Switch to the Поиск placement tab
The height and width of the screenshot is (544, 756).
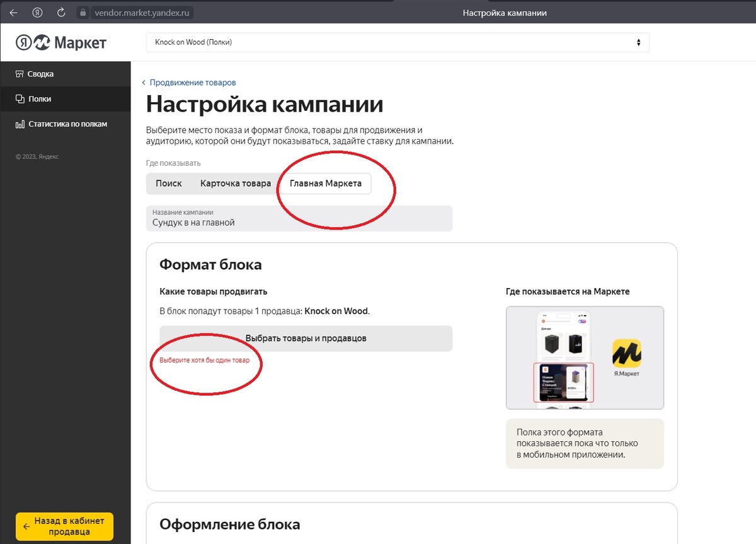169,183
